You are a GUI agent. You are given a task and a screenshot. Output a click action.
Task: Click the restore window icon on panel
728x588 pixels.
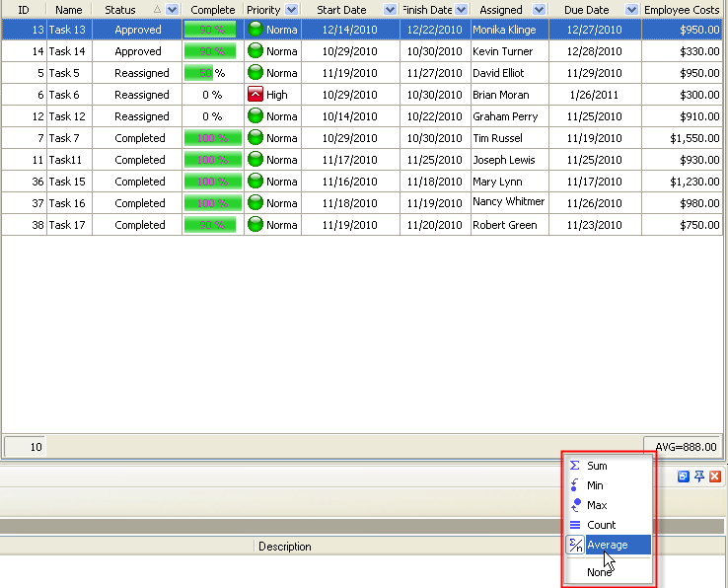click(x=683, y=477)
